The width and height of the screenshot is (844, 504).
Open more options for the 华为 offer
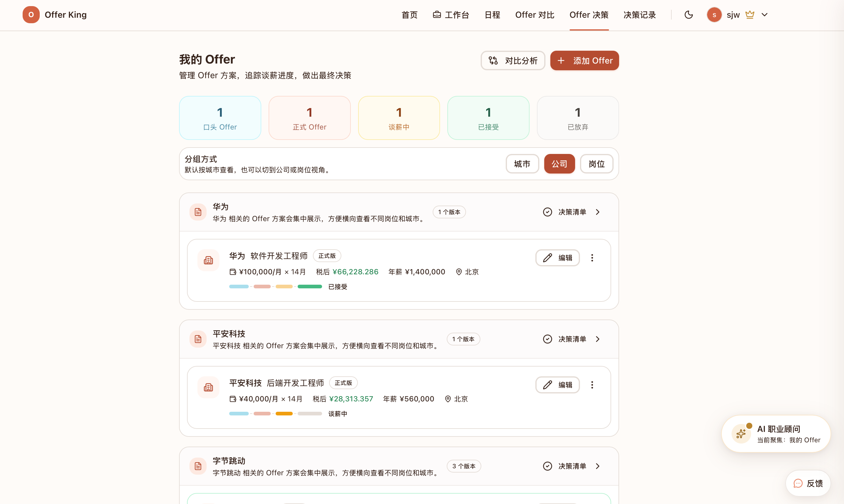pyautogui.click(x=592, y=258)
